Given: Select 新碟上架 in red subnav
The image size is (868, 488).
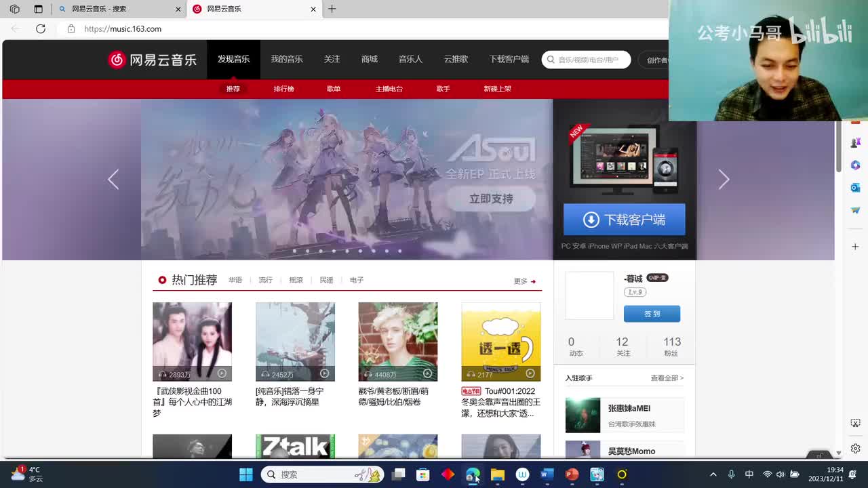Looking at the screenshot, I should [x=498, y=89].
